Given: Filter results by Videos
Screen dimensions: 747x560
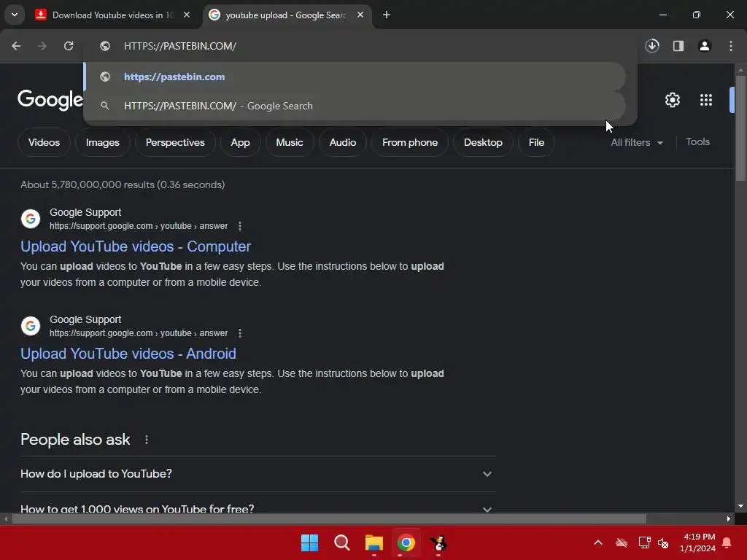Looking at the screenshot, I should pyautogui.click(x=44, y=142).
